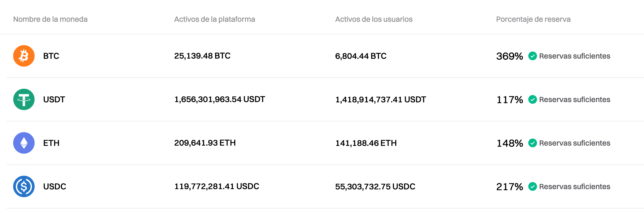Click the green checkmark in BTC row
Image resolution: width=644 pixels, height=209 pixels.
pyautogui.click(x=532, y=56)
